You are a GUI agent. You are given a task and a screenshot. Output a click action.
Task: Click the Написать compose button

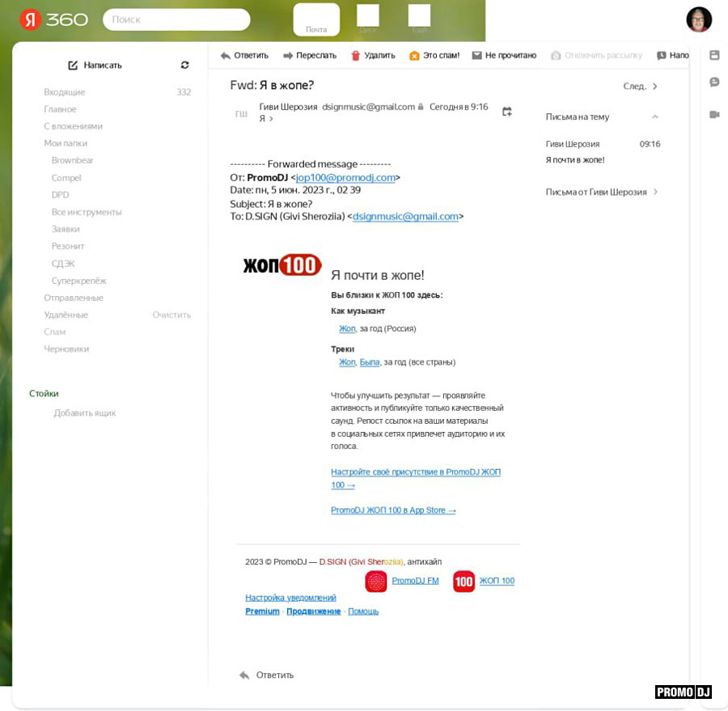pyautogui.click(x=95, y=65)
